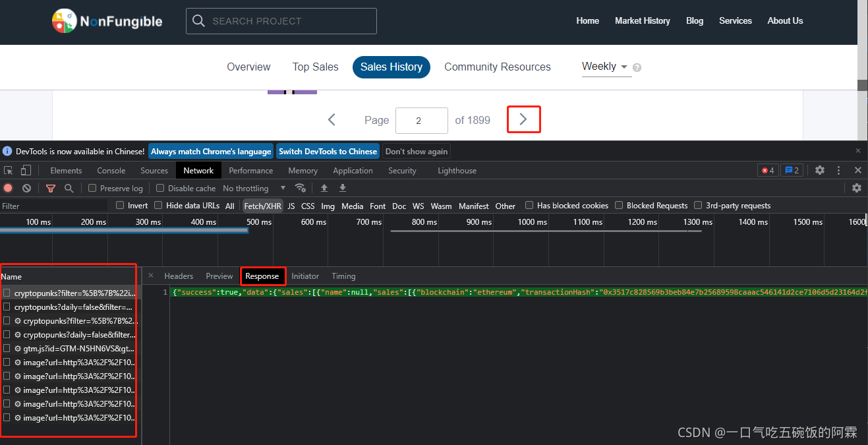
Task: Enable Preserve log
Action: tap(92, 188)
